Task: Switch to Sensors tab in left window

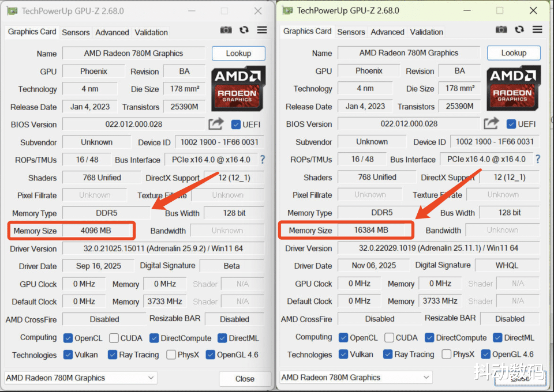Action: point(76,32)
